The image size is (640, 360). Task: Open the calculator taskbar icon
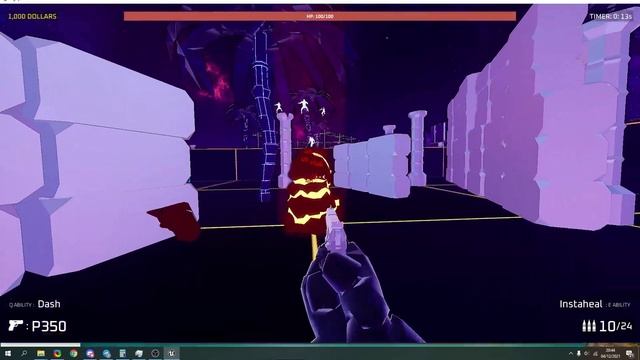(x=122, y=353)
